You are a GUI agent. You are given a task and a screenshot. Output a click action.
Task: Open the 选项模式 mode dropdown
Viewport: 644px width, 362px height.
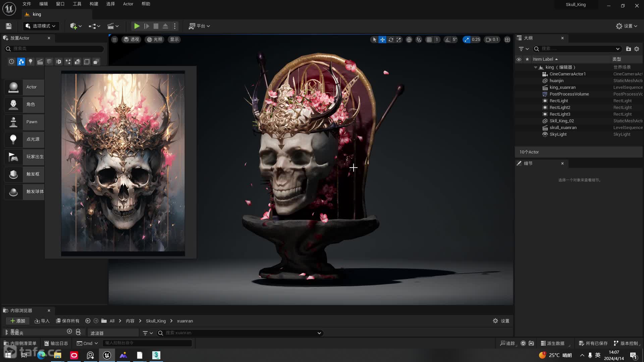[41, 26]
